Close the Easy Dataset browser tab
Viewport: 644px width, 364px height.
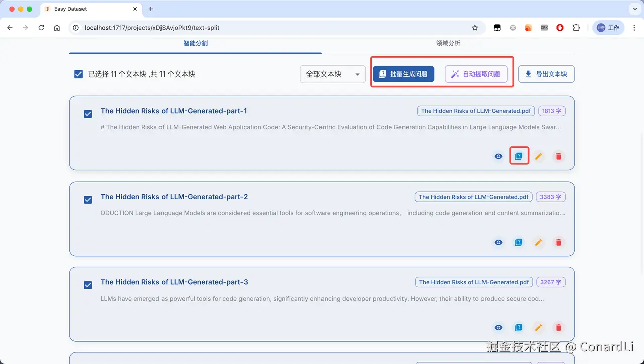point(135,9)
